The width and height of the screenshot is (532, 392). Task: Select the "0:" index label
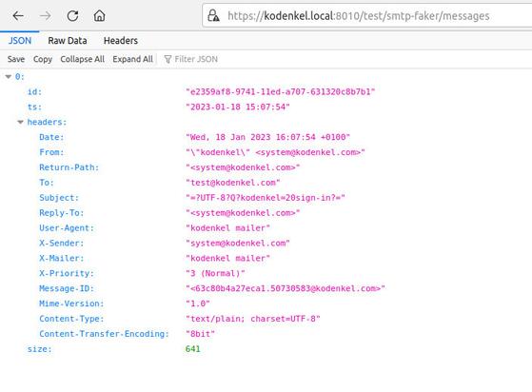click(20, 77)
